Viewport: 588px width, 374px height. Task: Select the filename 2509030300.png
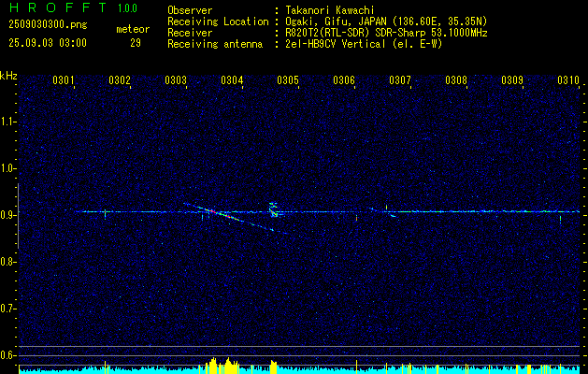[48, 25]
